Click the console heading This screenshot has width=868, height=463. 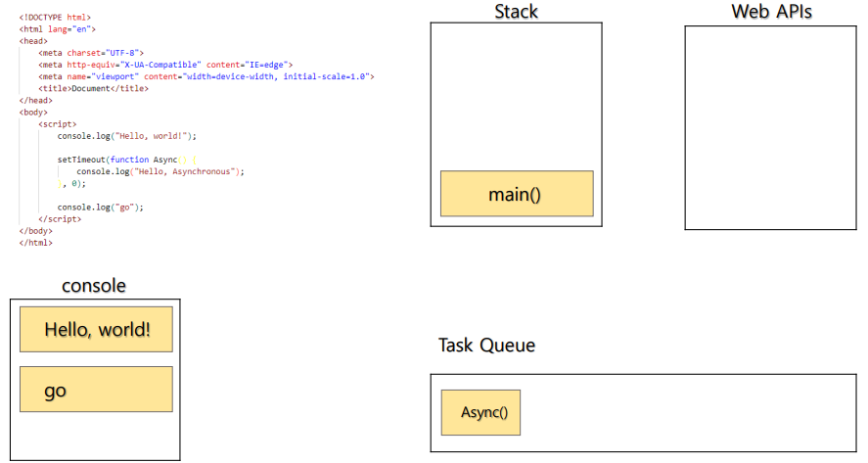pyautogui.click(x=94, y=286)
